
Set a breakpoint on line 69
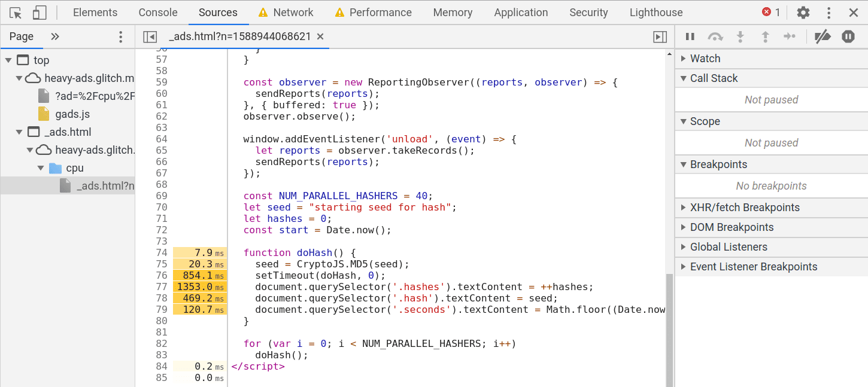[x=160, y=196]
